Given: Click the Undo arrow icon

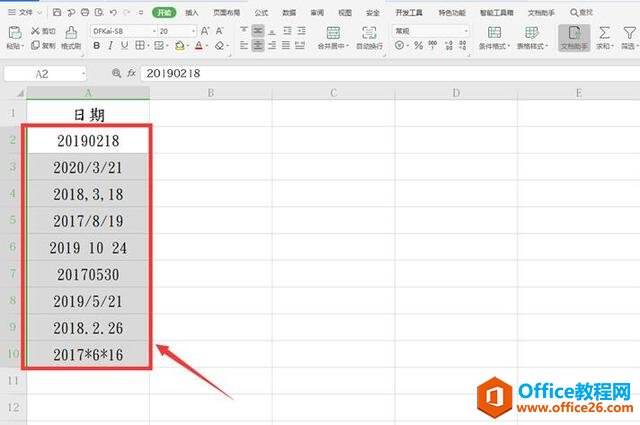Looking at the screenshot, I should click(113, 13).
